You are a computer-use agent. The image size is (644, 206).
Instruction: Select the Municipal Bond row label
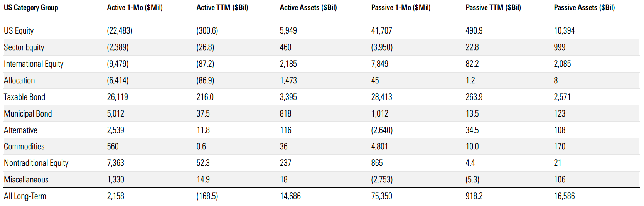28,114
